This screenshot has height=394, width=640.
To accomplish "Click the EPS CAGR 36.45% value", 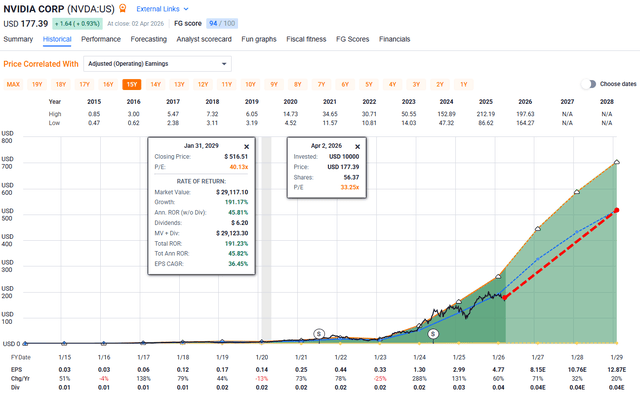I will click(238, 264).
